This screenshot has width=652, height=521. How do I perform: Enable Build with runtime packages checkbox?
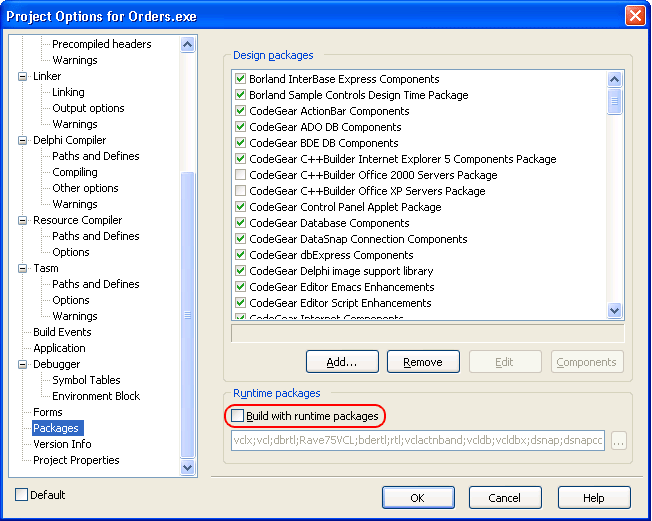tap(238, 415)
